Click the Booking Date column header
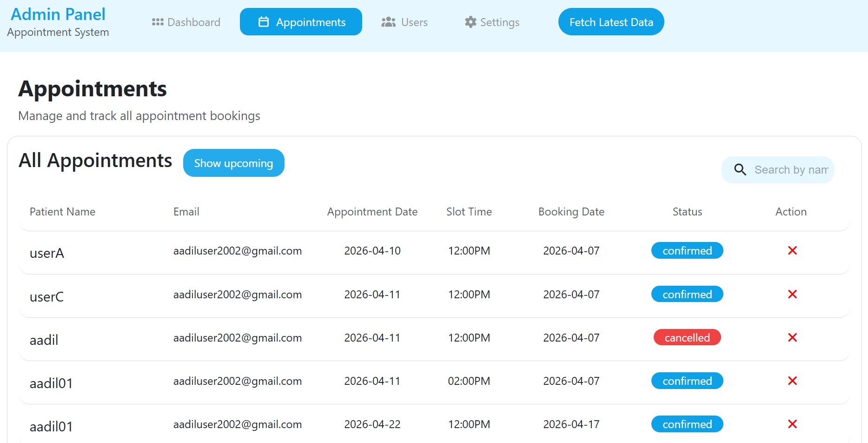This screenshot has width=868, height=443. [571, 212]
